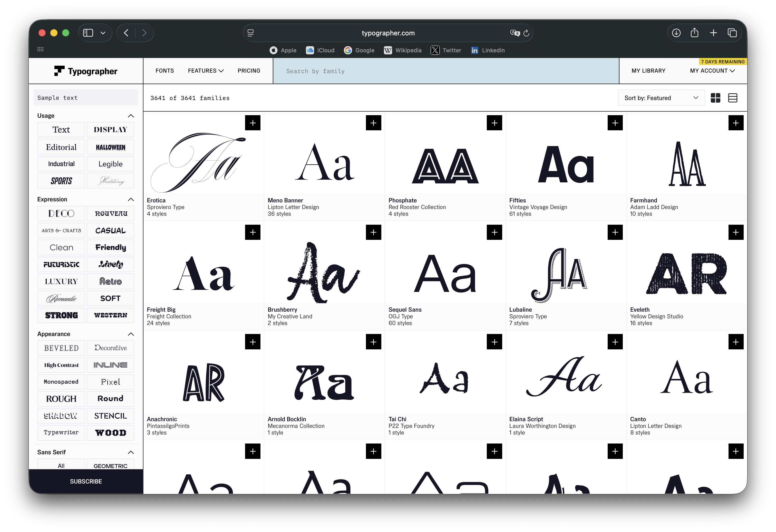Screen dimensions: 776x532
Task: Add Elaina Script to library
Action: [615, 342]
